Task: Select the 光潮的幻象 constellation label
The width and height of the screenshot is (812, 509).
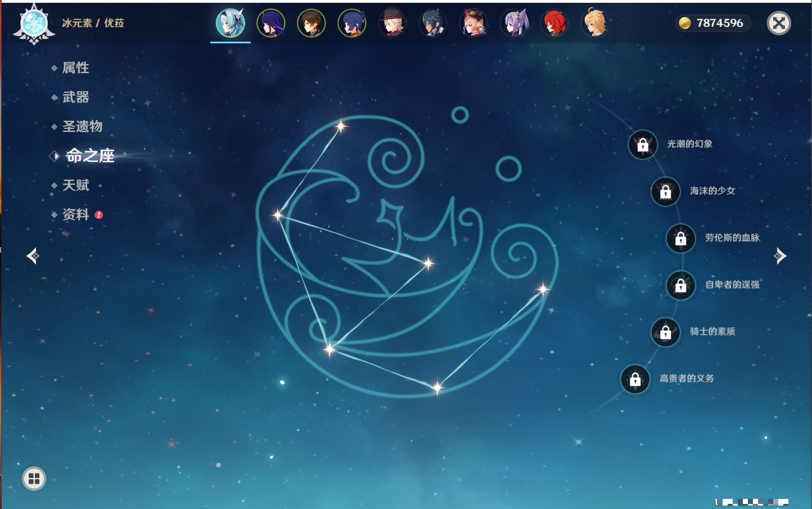Action: coord(690,144)
